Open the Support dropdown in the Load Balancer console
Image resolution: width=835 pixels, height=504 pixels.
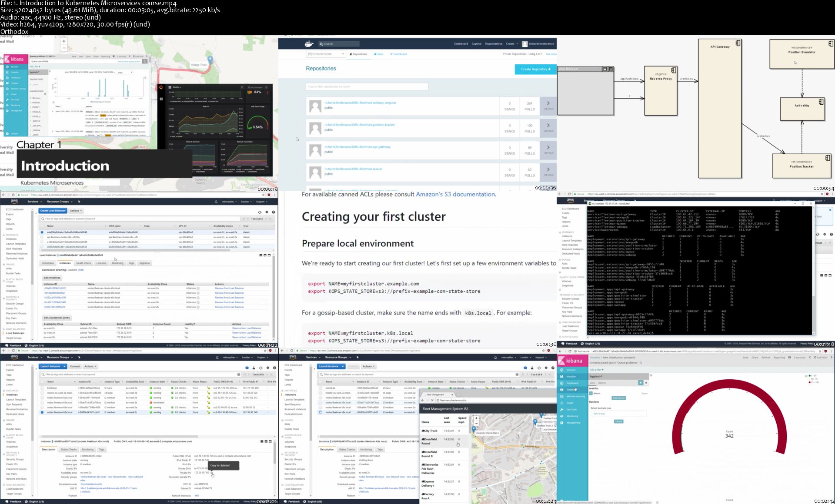click(x=261, y=202)
